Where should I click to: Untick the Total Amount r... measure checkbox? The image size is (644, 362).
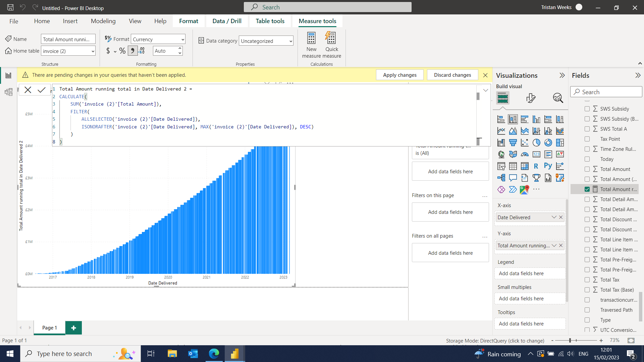click(x=587, y=189)
